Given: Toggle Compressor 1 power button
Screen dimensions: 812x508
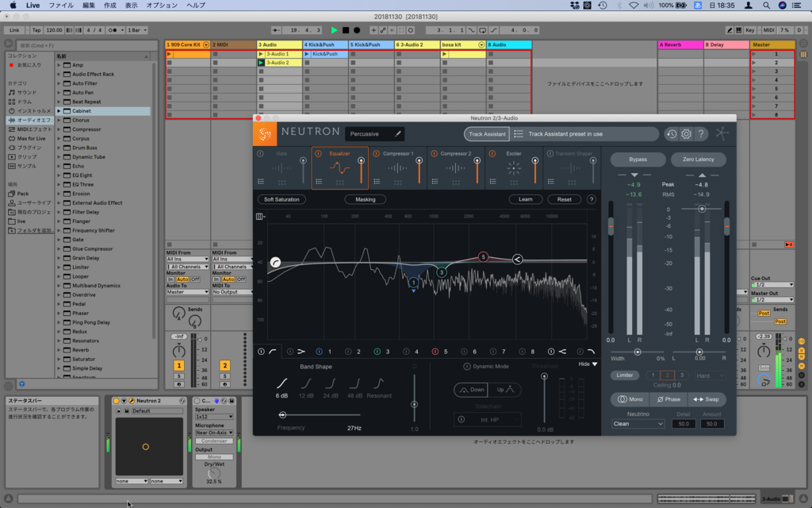Looking at the screenshot, I should tap(377, 154).
